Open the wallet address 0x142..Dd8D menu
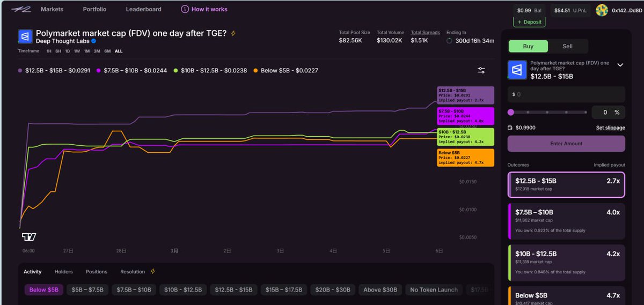644x305 pixels. [x=626, y=10]
